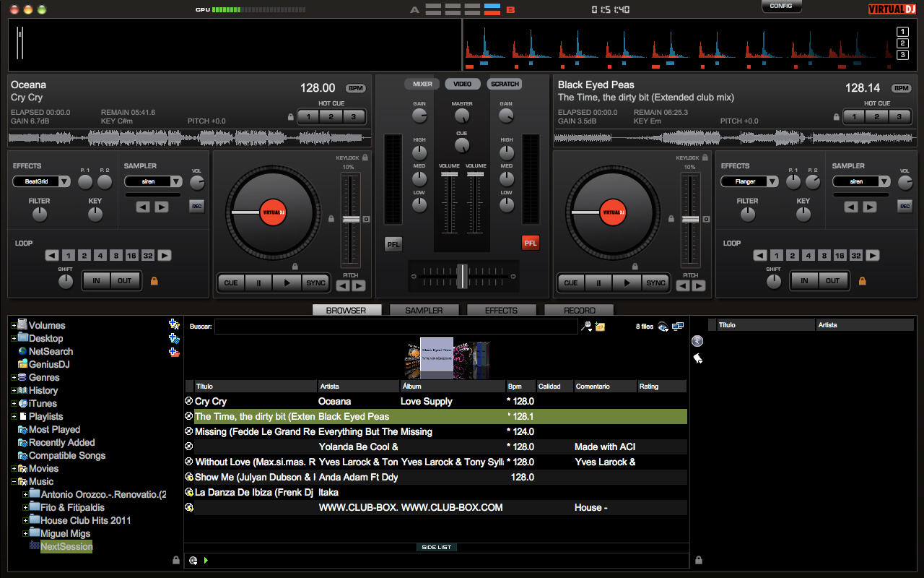Screen dimensions: 924x578
Task: Expand the Playlists tree node
Action: [x=14, y=416]
